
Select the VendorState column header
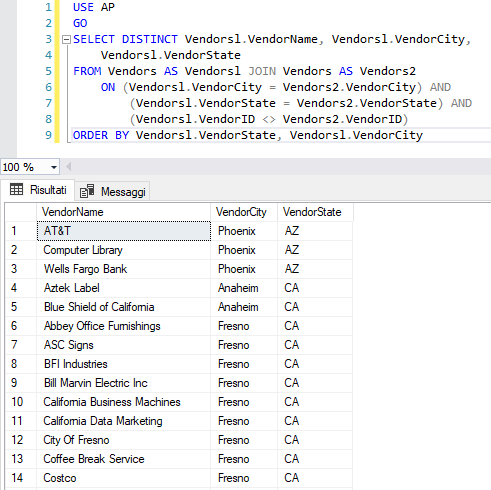(x=315, y=212)
